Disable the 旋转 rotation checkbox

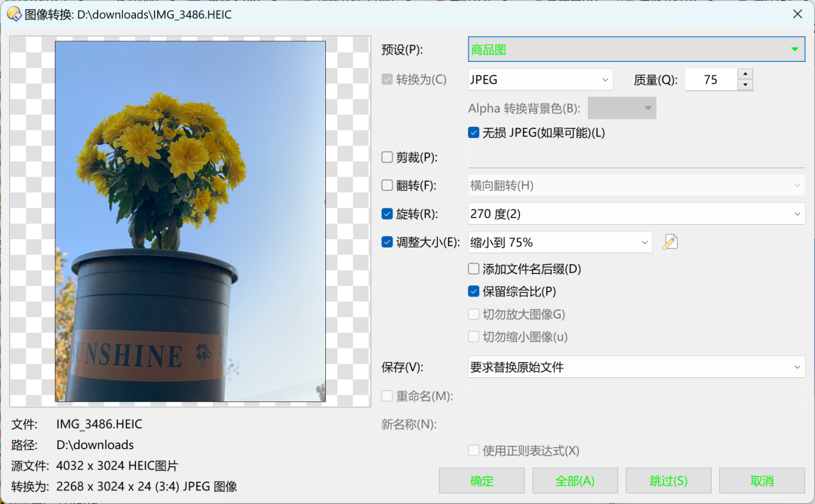click(387, 214)
